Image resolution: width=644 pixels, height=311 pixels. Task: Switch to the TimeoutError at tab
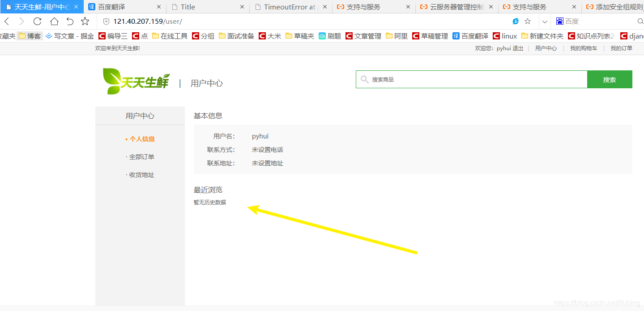tap(291, 7)
